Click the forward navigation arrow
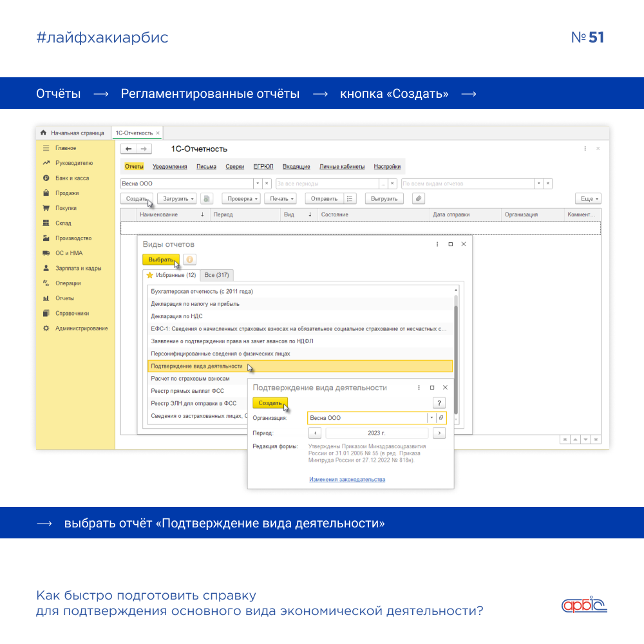This screenshot has width=644, height=644. coord(144,149)
